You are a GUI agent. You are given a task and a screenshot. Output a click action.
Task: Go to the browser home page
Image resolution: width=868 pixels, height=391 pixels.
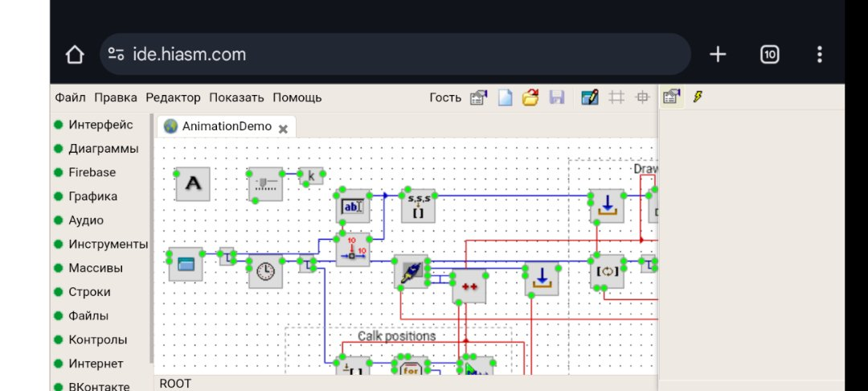[74, 54]
